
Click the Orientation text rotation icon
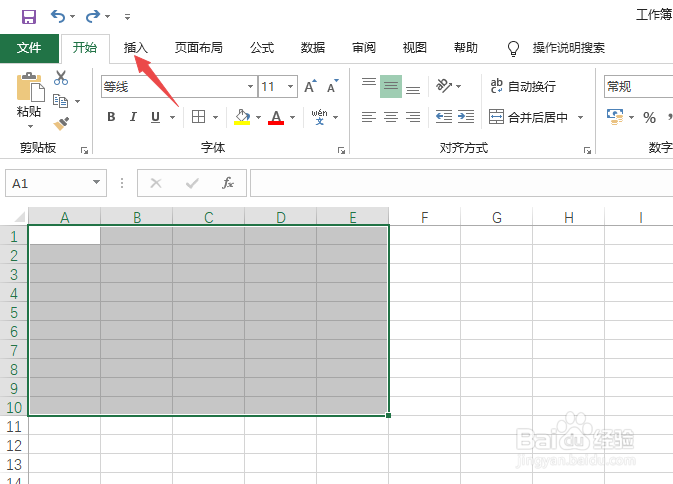click(444, 86)
